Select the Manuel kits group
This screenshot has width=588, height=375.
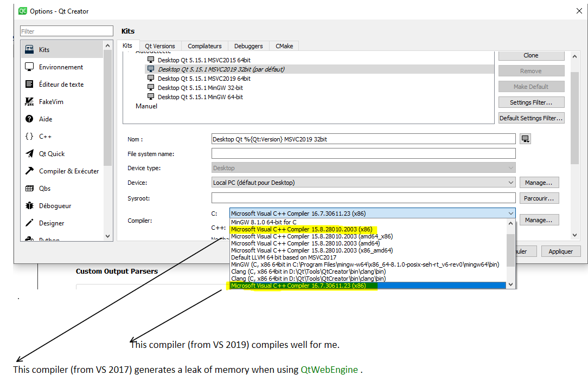pos(146,106)
